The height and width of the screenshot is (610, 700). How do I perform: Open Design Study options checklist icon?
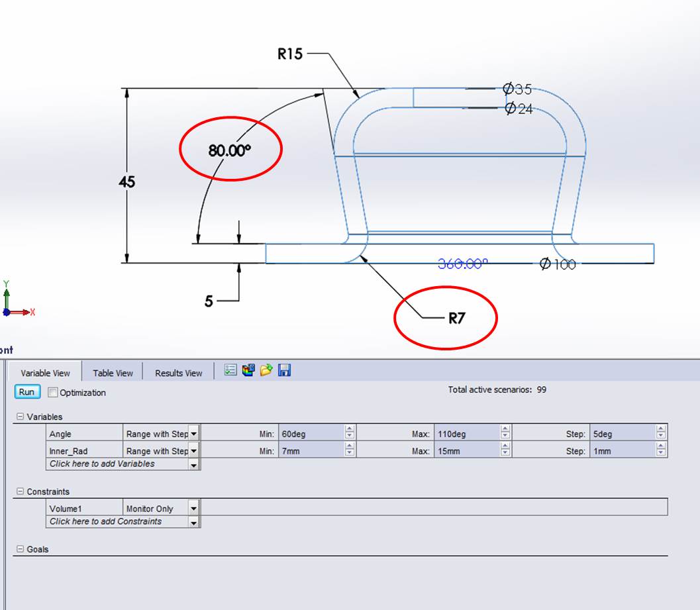(x=230, y=371)
